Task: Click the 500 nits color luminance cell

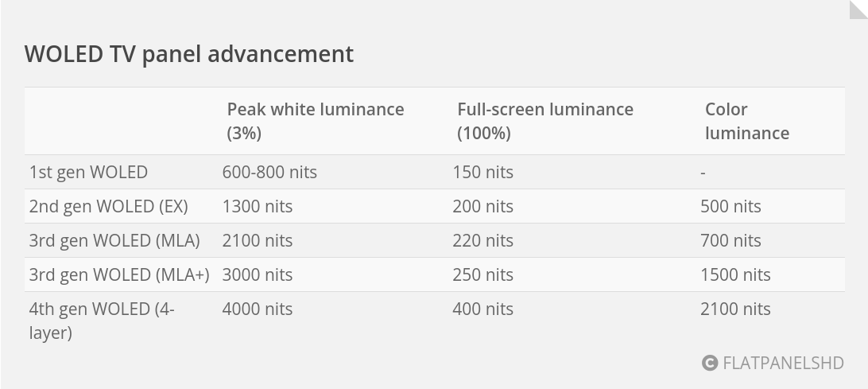Action: click(730, 207)
